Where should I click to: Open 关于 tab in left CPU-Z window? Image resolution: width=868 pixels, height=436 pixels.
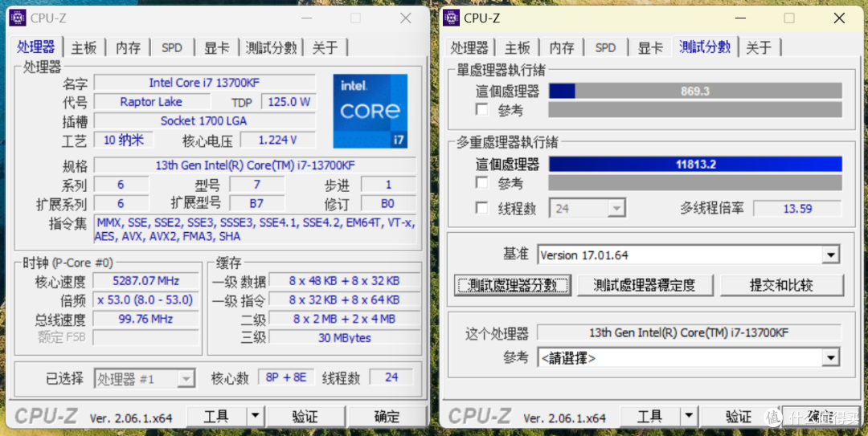point(325,47)
